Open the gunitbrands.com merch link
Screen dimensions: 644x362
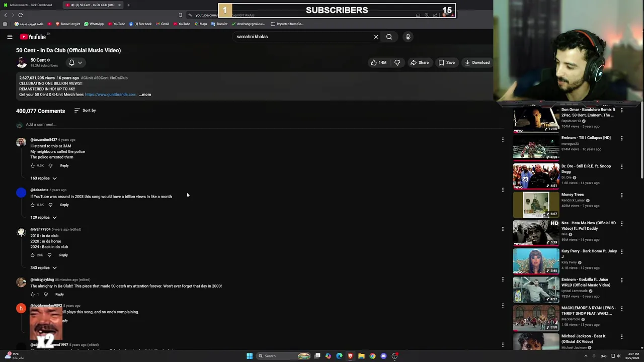pos(110,95)
